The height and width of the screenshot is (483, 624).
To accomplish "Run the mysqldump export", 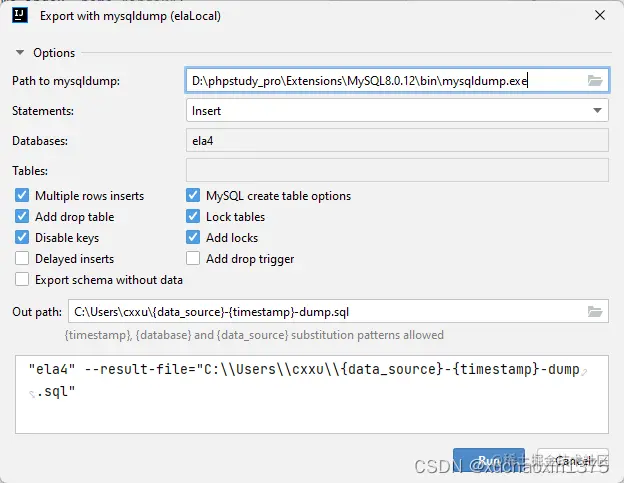I will (x=489, y=460).
